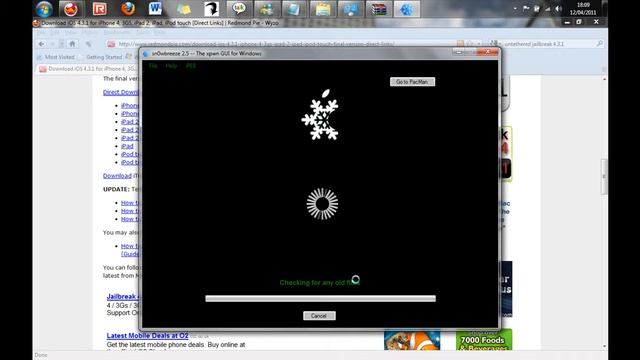640x360 pixels.
Task: Open the Windows Start orb
Action: point(44,9)
